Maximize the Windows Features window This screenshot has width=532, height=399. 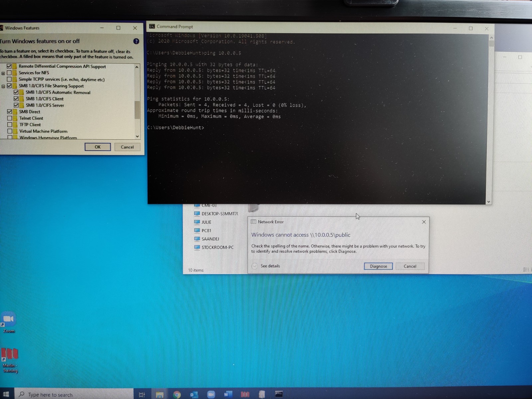tap(118, 28)
